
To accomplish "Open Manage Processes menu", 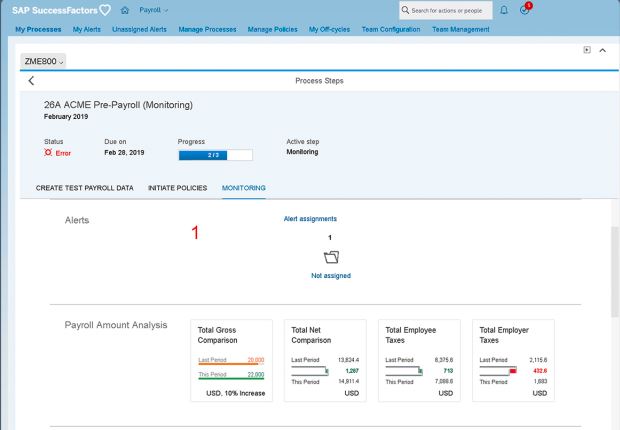I will (x=207, y=29).
